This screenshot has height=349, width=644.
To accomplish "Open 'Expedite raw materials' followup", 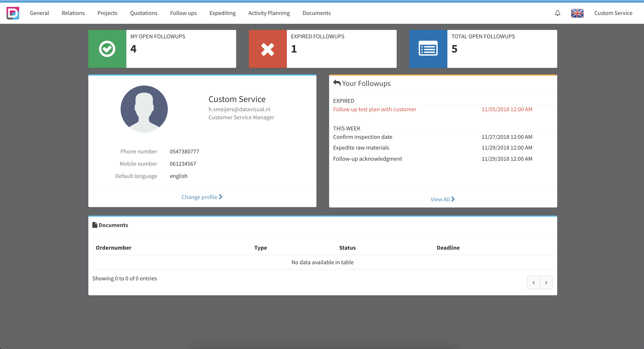I will [x=361, y=147].
